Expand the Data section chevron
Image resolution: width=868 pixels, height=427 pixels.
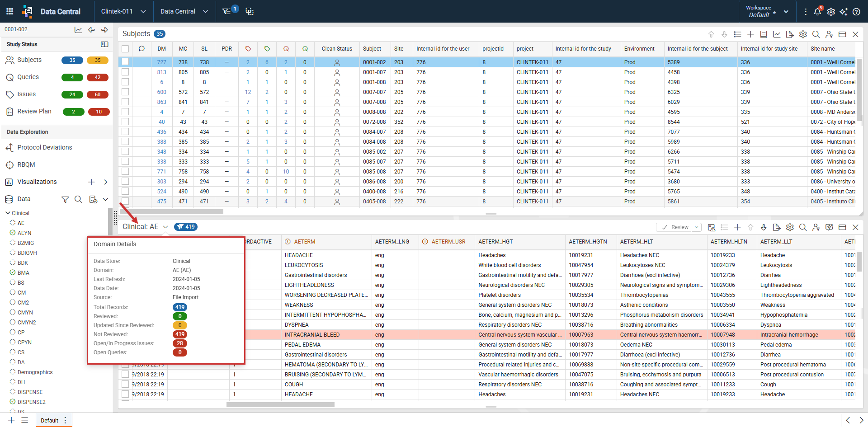point(105,199)
